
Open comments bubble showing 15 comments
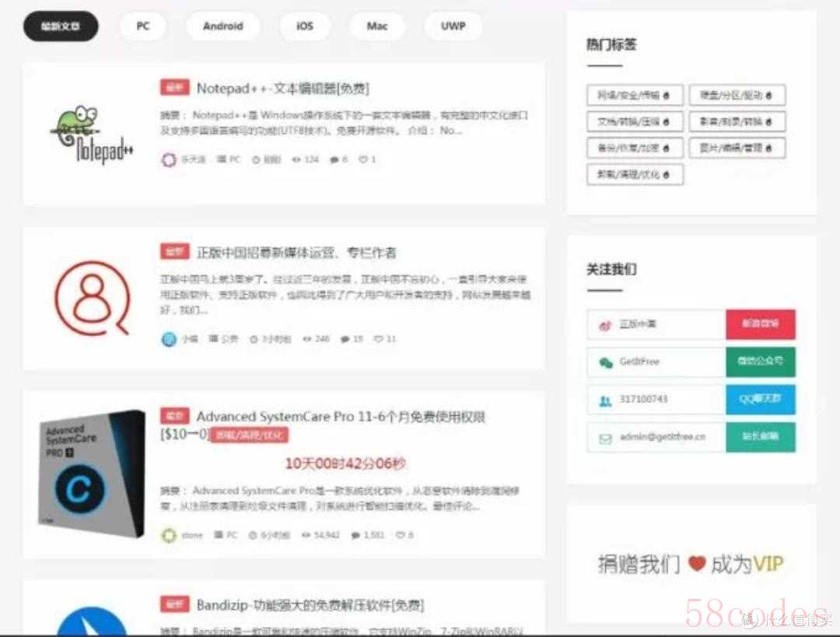[345, 339]
